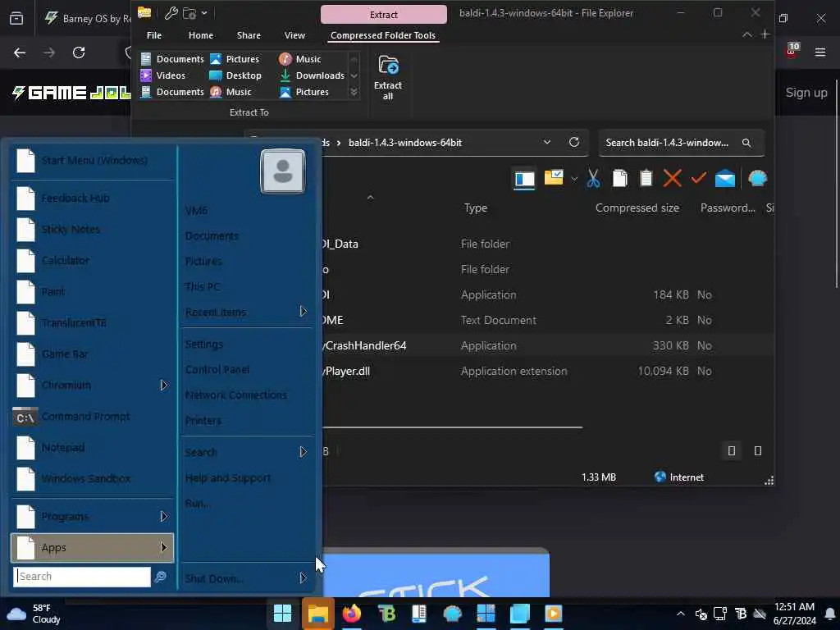
Task: Open Apps in the Start menu
Action: pyautogui.click(x=92, y=547)
